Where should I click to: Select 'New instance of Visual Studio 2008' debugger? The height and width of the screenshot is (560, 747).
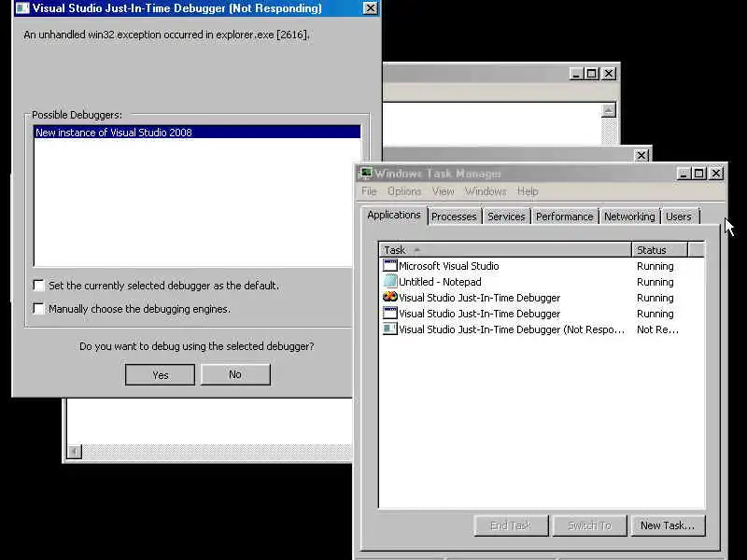pyautogui.click(x=197, y=133)
